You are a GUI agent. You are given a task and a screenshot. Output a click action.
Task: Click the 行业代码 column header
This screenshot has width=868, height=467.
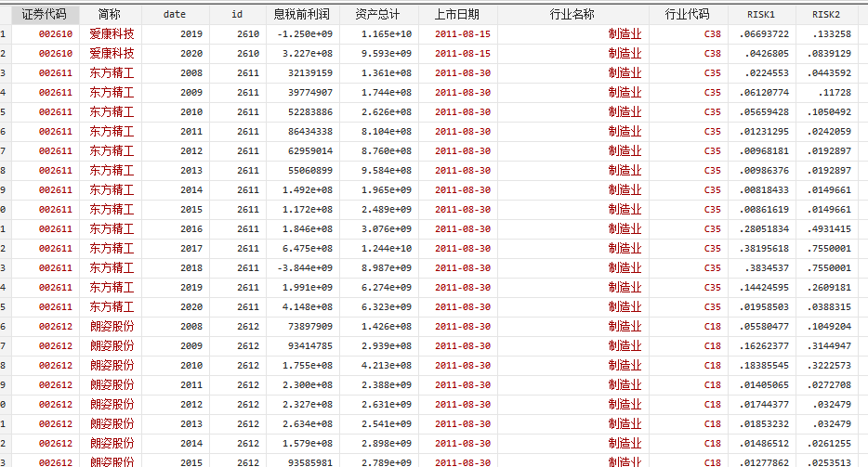click(x=688, y=14)
